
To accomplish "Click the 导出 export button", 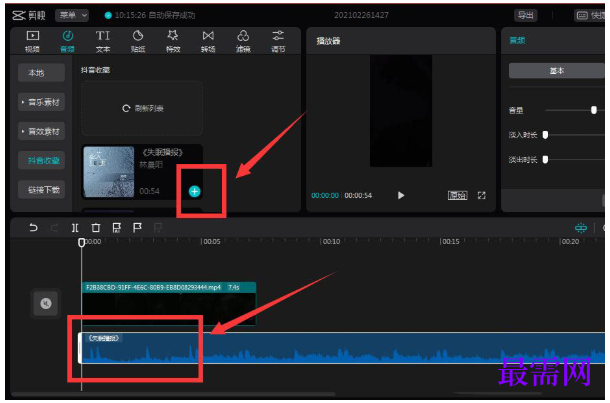I will coord(526,15).
